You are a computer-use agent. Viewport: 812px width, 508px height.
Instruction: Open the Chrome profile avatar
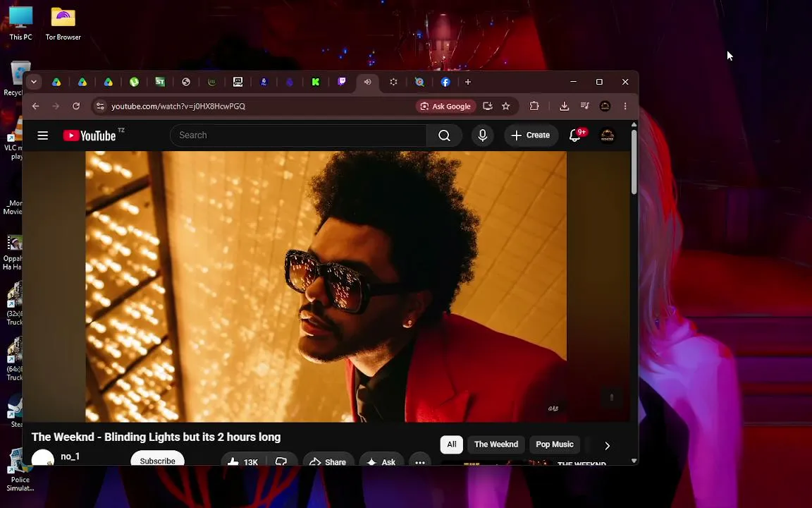(x=605, y=107)
